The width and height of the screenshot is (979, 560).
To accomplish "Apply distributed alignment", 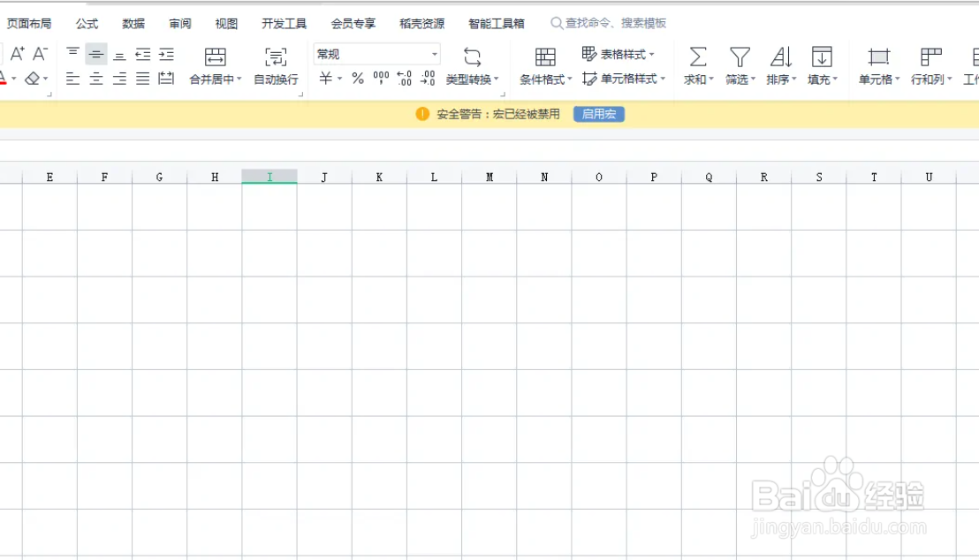I will click(x=166, y=79).
